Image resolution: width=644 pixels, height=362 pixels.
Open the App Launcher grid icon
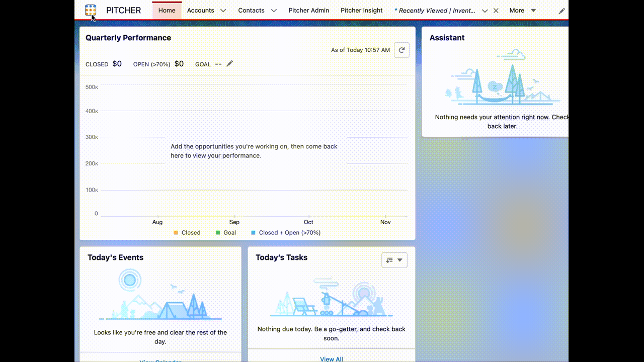coord(91,10)
